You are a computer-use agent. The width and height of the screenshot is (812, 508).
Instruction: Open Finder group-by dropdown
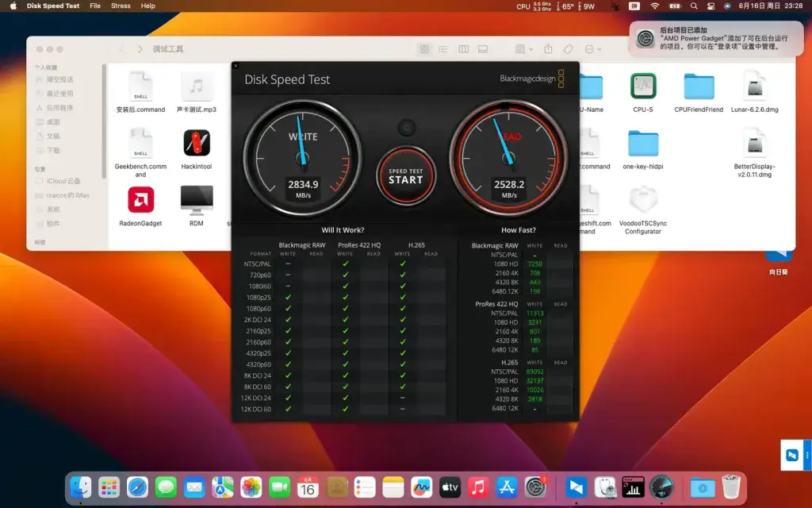[523, 48]
